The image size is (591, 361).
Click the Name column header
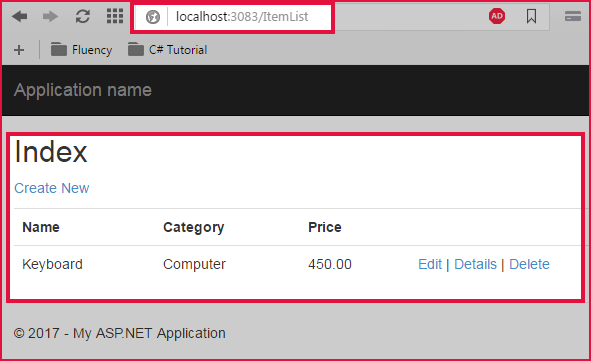(x=41, y=227)
